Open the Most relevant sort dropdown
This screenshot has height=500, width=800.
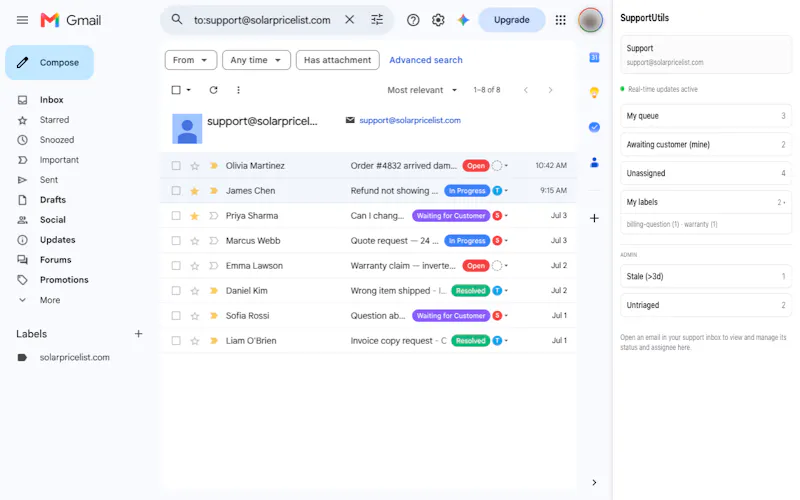pos(422,90)
